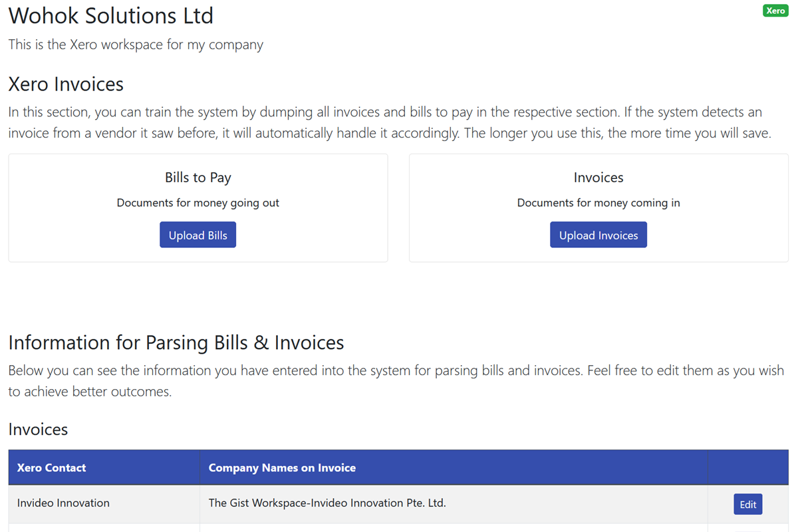Click the Company Names on Invoice column header
This screenshot has width=798, height=532.
pos(281,467)
